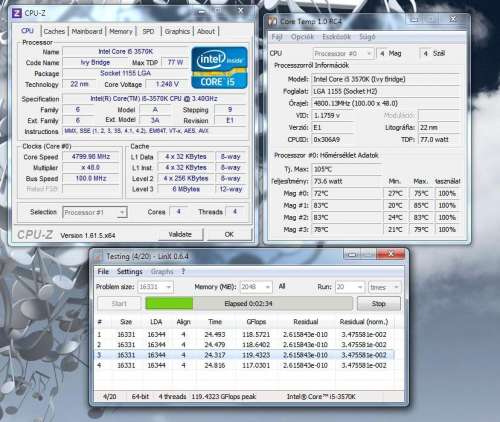This screenshot has height=422, width=500.
Task: Expand the Run count dropdown
Action: coord(349,287)
